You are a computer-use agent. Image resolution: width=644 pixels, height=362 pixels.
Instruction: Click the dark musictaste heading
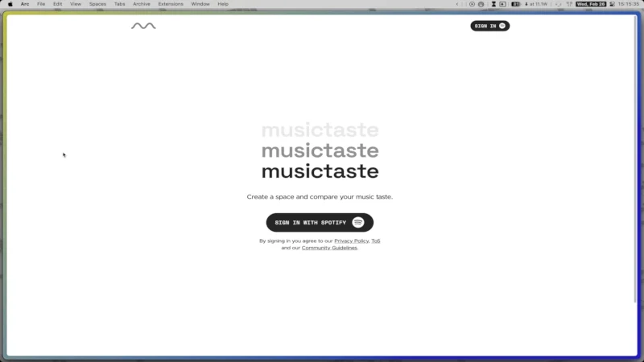320,171
